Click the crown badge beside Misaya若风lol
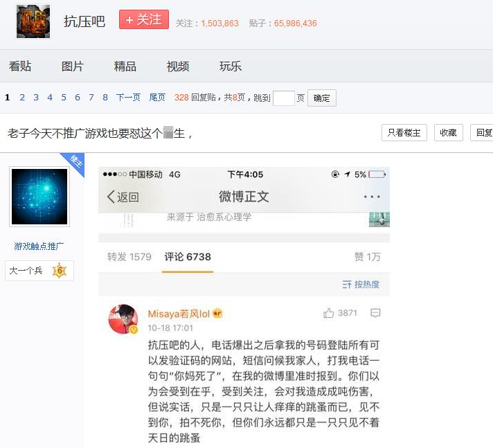Viewport: 493px width, 448px height. click(x=217, y=314)
